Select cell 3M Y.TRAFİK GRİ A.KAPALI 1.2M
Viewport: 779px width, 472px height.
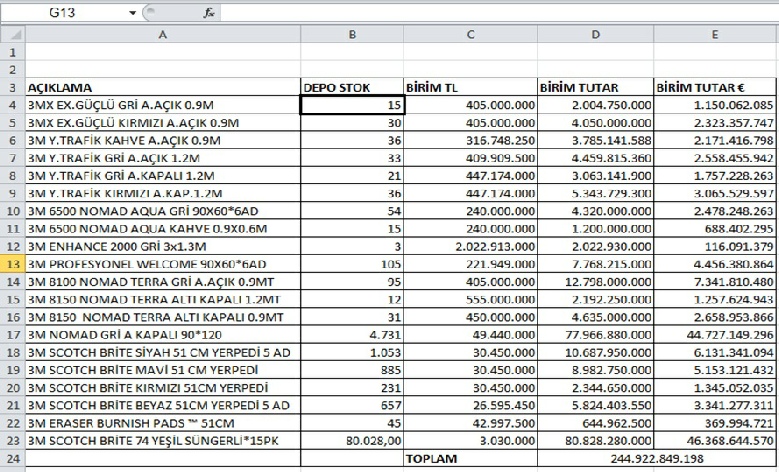(163, 175)
